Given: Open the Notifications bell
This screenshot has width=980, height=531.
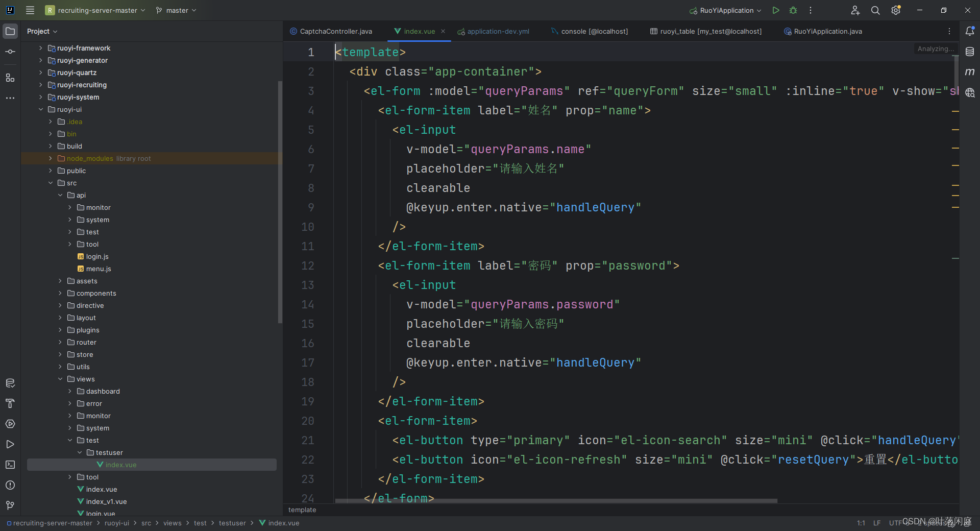Looking at the screenshot, I should pyautogui.click(x=970, y=31).
